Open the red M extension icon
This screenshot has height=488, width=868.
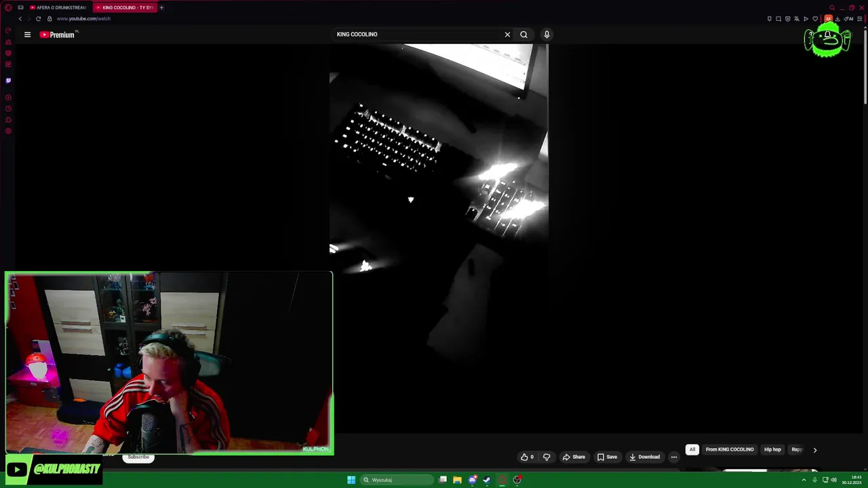click(x=828, y=18)
